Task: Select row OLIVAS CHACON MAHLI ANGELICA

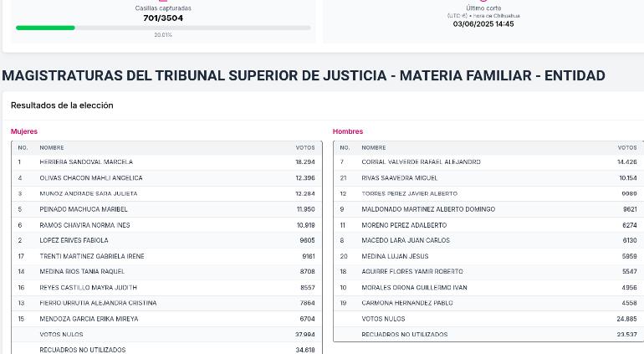Action: coord(166,178)
